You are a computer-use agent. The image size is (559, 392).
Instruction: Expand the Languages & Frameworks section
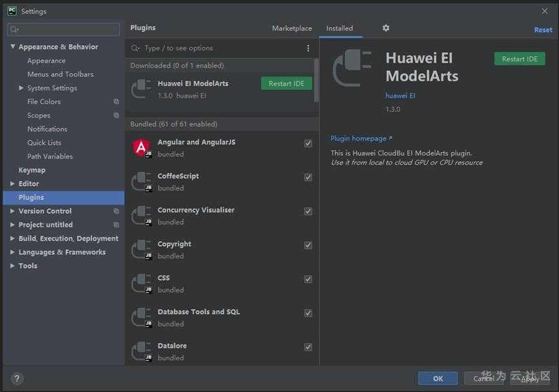pos(13,253)
